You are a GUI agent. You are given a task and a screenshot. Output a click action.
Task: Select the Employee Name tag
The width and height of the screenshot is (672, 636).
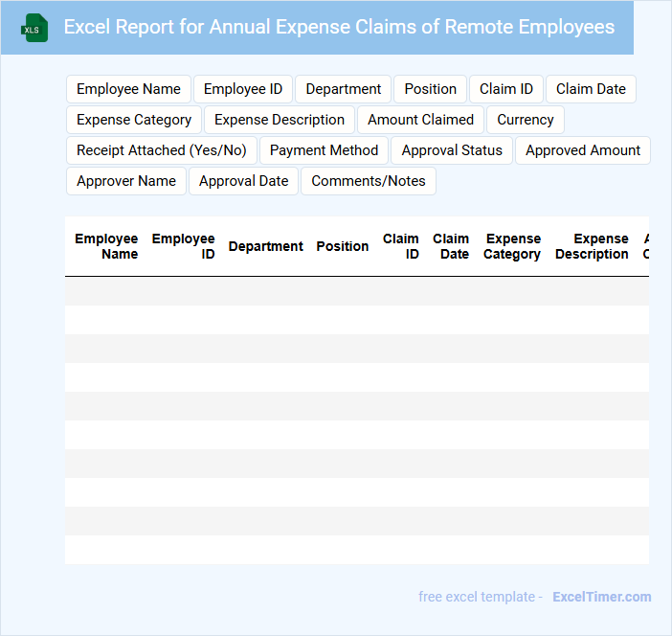click(x=128, y=89)
